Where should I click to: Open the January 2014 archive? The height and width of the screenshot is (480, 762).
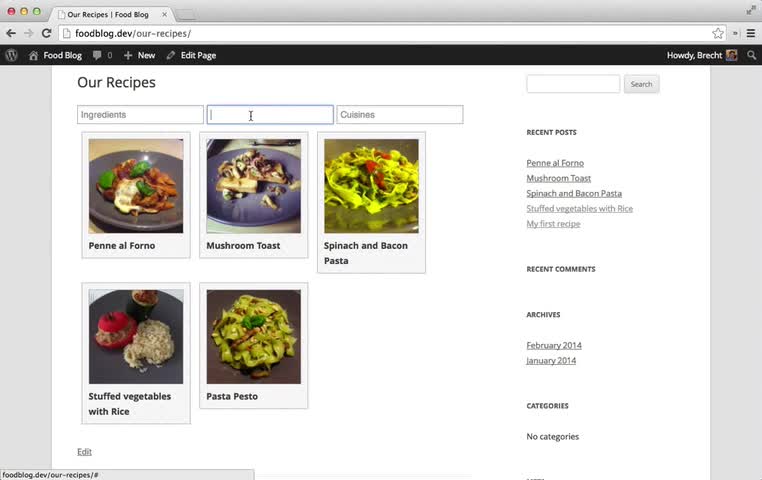click(551, 360)
